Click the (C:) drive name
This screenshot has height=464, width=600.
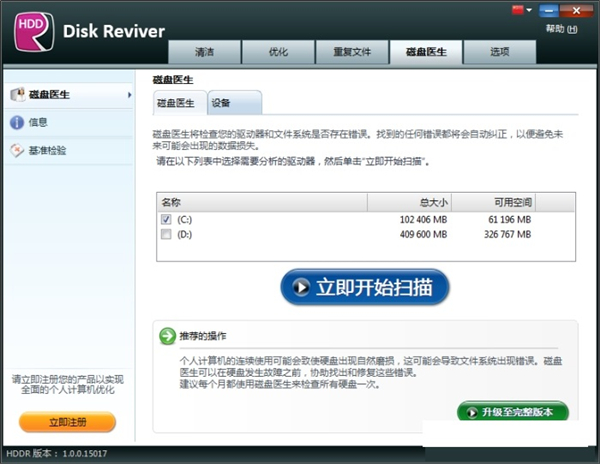184,220
